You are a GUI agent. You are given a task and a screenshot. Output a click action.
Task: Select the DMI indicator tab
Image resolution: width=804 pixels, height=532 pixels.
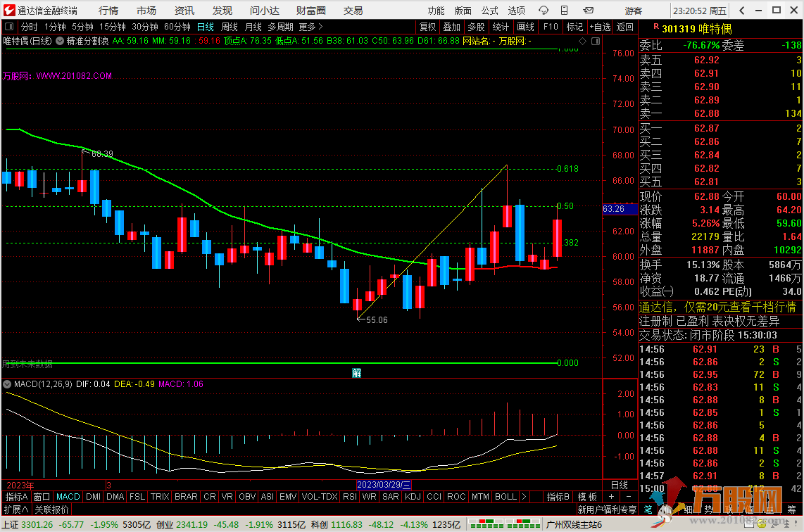pyautogui.click(x=94, y=497)
